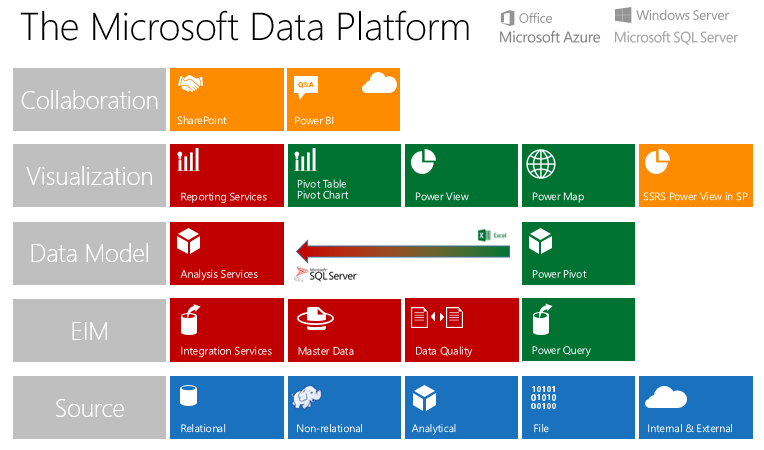Open the Data Quality tile
Screen dimensions: 764x450
(460, 330)
